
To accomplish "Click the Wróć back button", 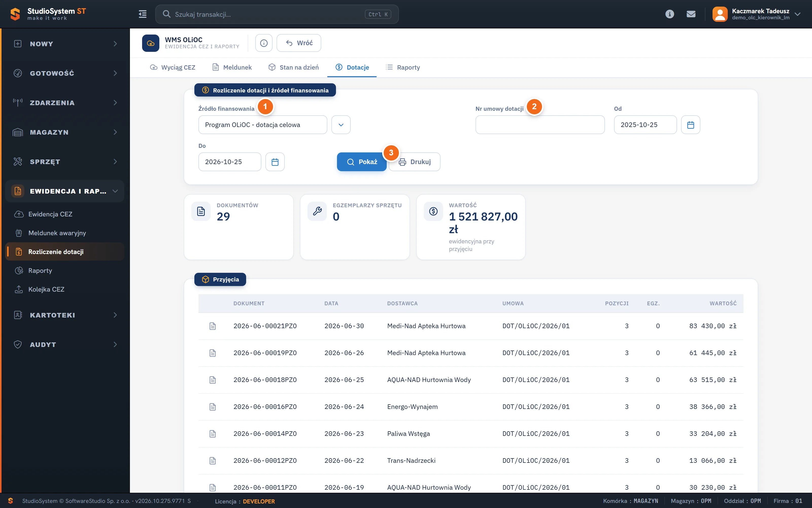I will coord(299,43).
